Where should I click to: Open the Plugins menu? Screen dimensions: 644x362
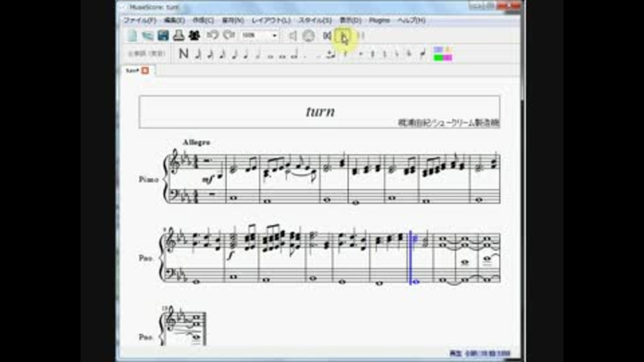[380, 20]
